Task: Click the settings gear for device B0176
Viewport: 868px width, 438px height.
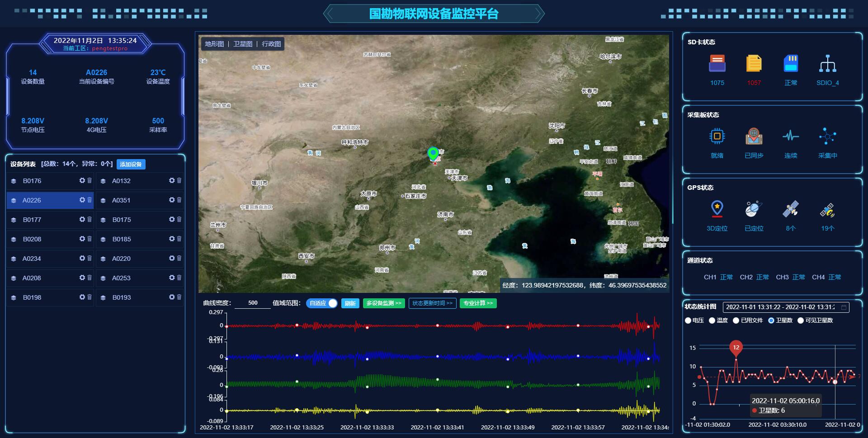Action: (x=82, y=180)
